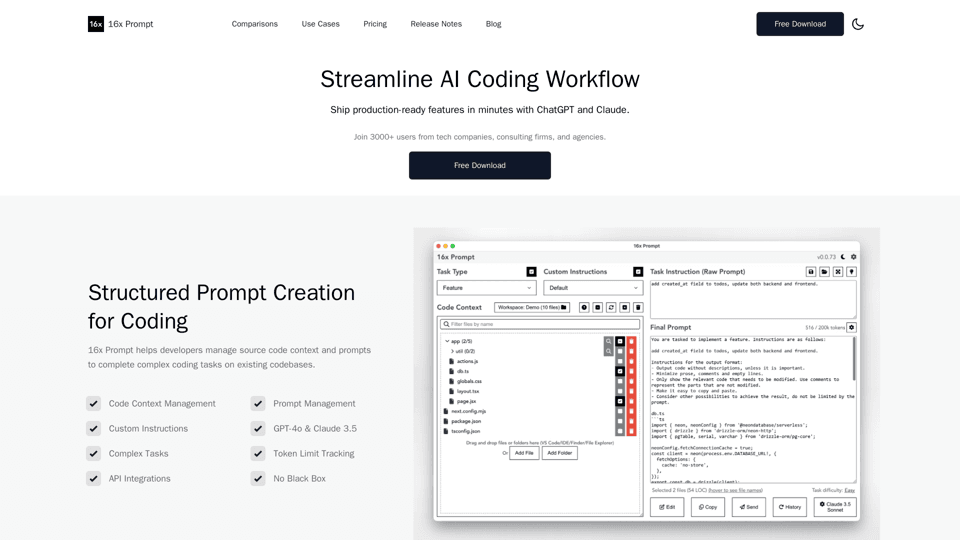The height and width of the screenshot is (540, 960).
Task: Toggle the app's moon icon near v0.0.73
Action: point(843,257)
